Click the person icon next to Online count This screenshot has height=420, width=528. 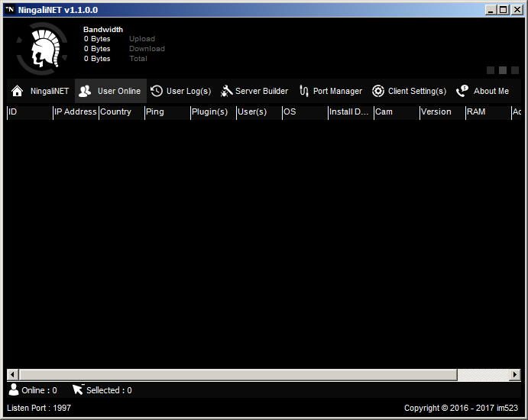pyautogui.click(x=13, y=389)
